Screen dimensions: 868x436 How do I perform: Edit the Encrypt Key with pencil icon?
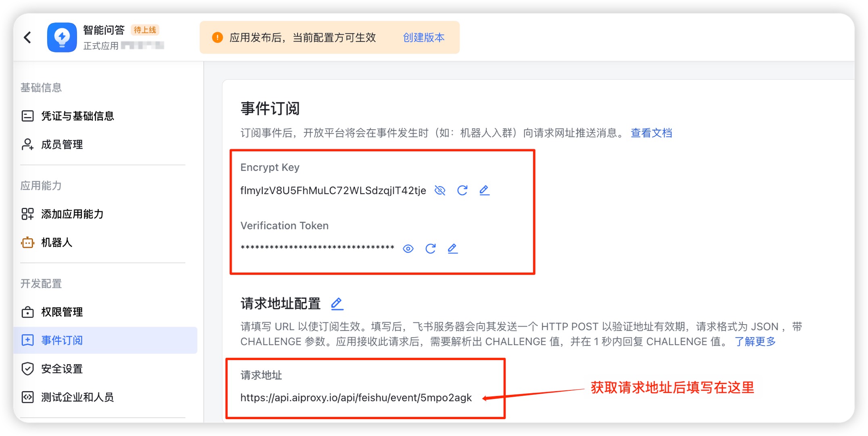point(484,190)
